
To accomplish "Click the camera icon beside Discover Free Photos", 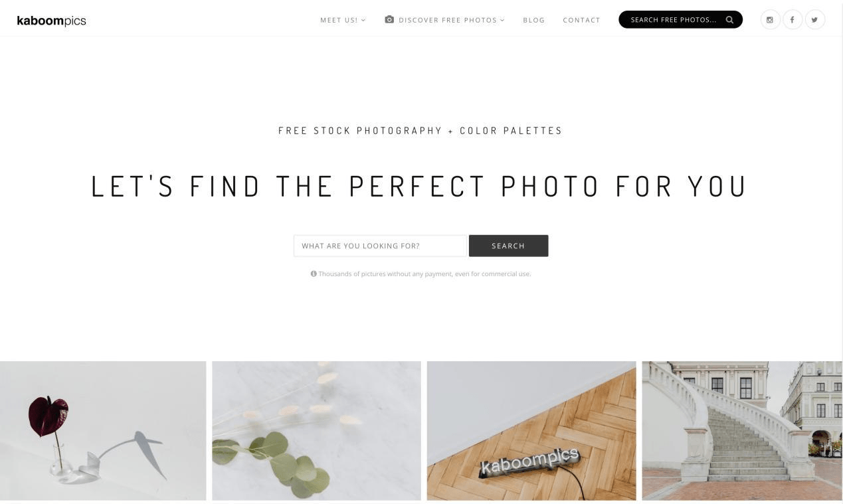I will (x=389, y=20).
